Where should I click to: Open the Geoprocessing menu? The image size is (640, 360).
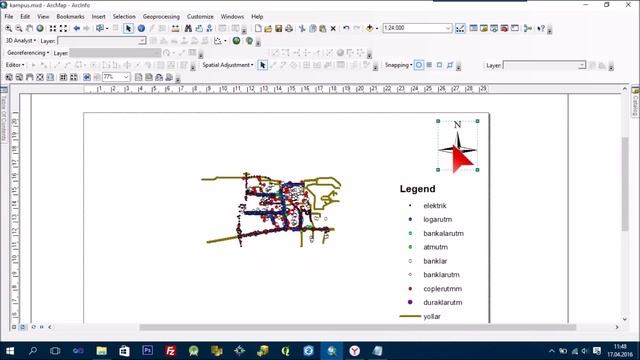(x=161, y=17)
